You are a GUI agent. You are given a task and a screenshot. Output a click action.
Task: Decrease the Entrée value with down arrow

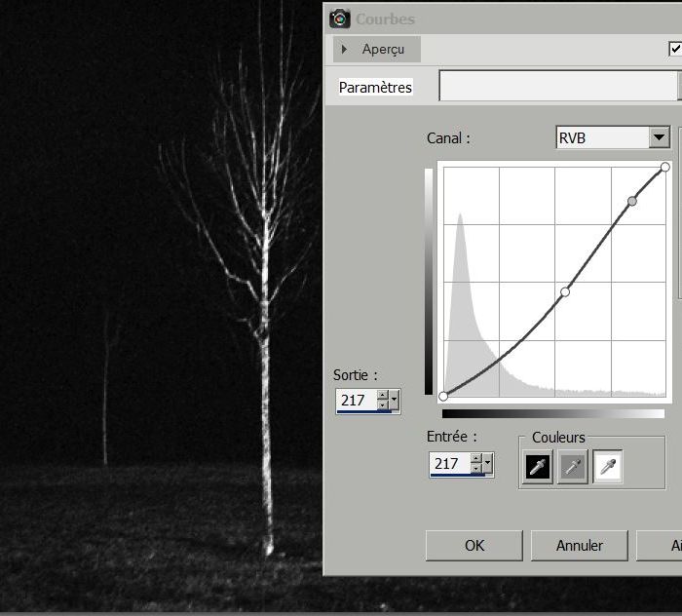[475, 470]
